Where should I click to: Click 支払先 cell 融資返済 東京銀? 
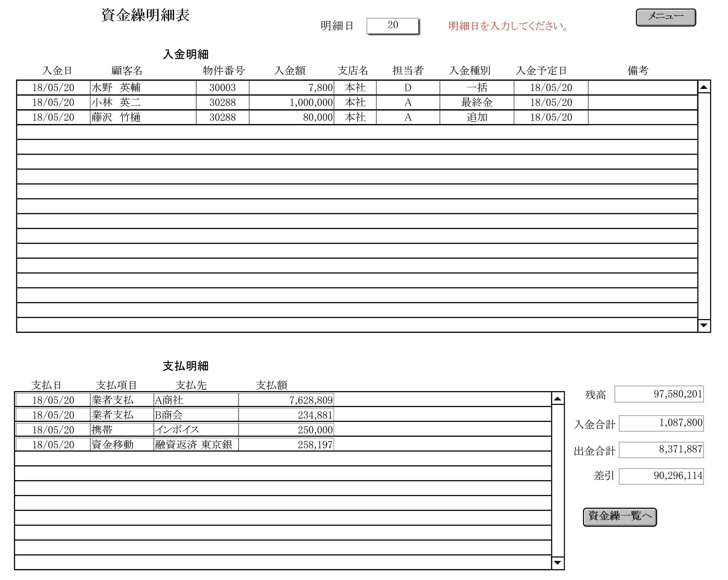196,445
